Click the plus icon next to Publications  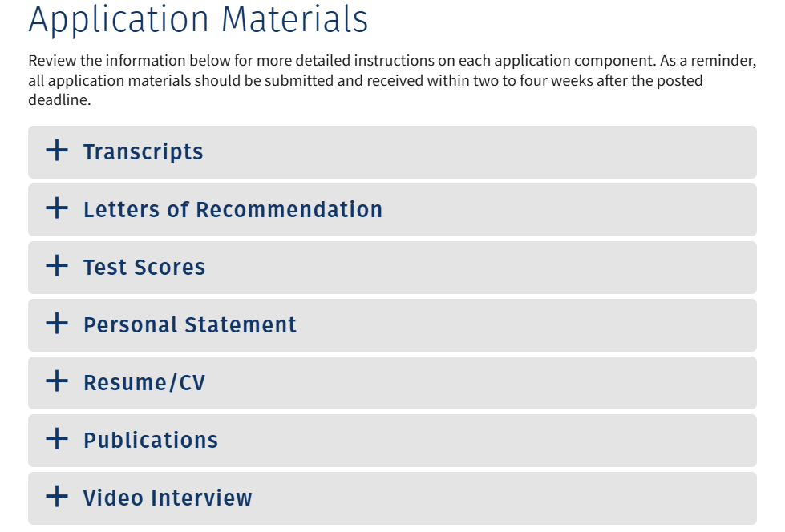(57, 438)
